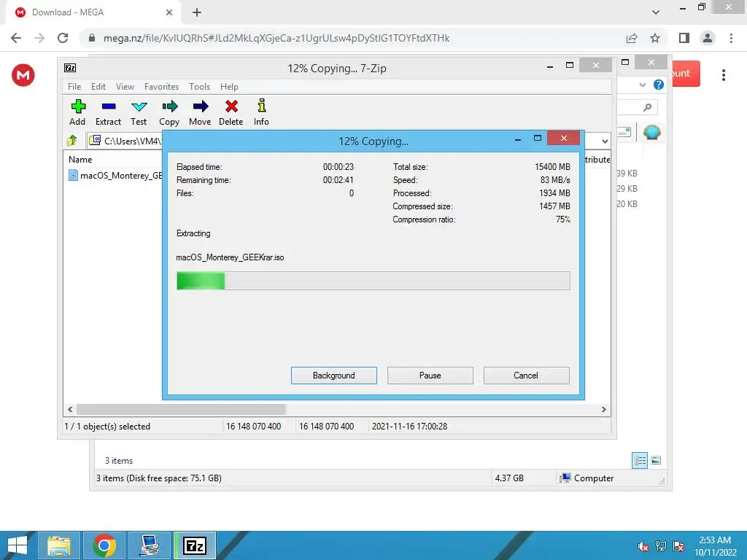
Task: Open the MEGA page three-dot menu
Action: coord(724,75)
